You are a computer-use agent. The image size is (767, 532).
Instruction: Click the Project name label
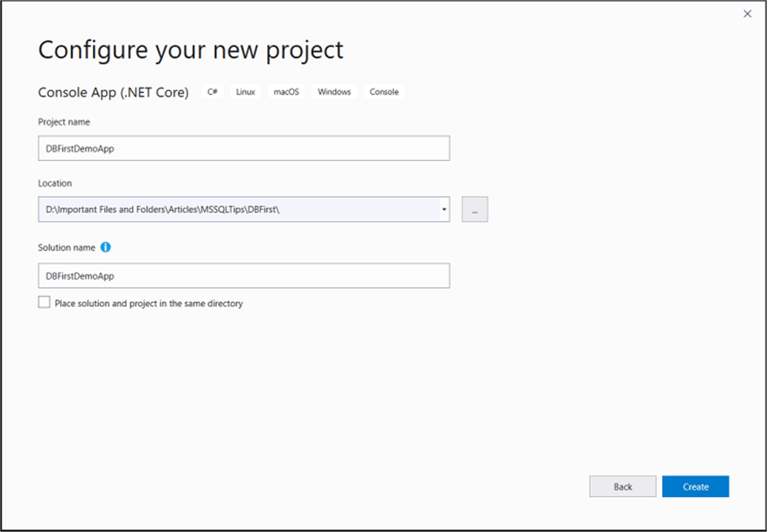(x=64, y=122)
